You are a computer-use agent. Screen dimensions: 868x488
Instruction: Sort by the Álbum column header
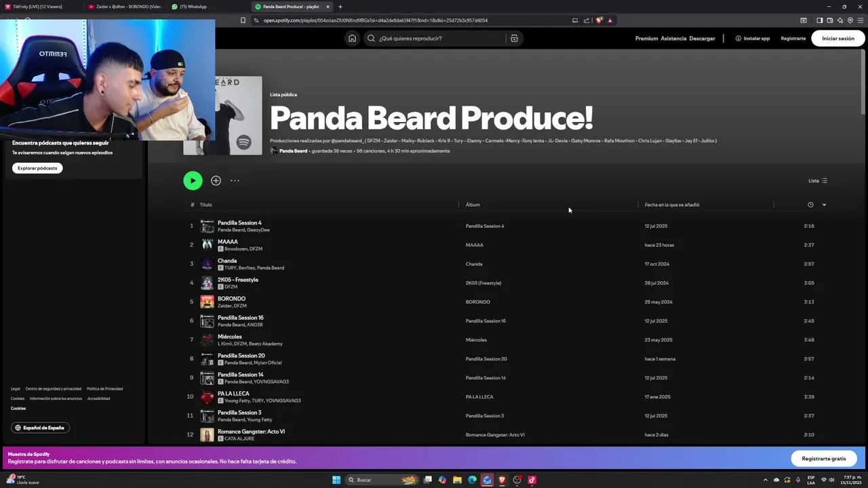[473, 205]
